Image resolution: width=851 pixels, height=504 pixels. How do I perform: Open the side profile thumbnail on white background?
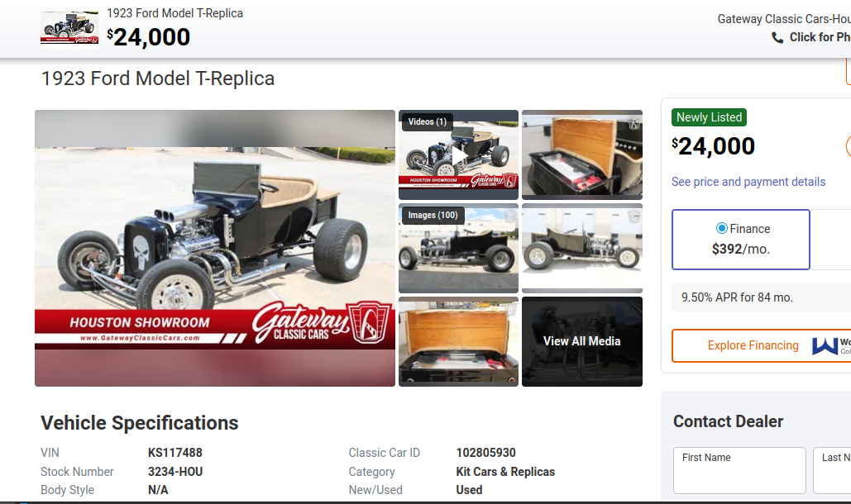pos(582,248)
